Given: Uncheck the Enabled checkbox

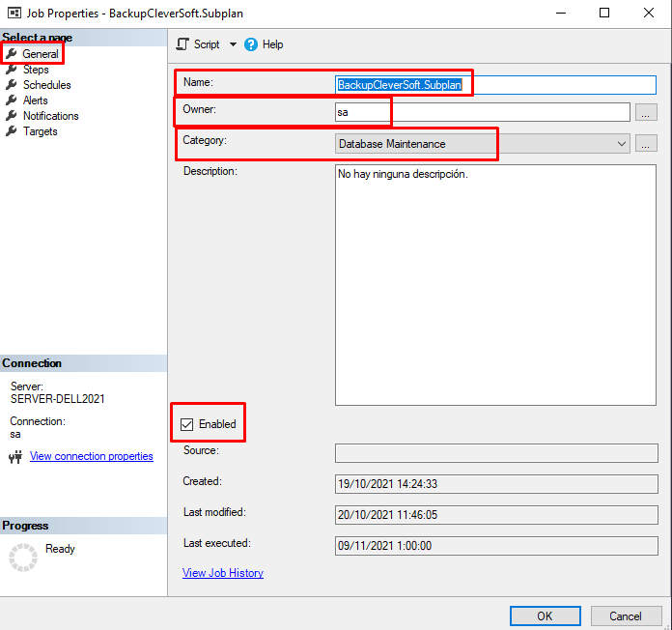Looking at the screenshot, I should pos(187,424).
